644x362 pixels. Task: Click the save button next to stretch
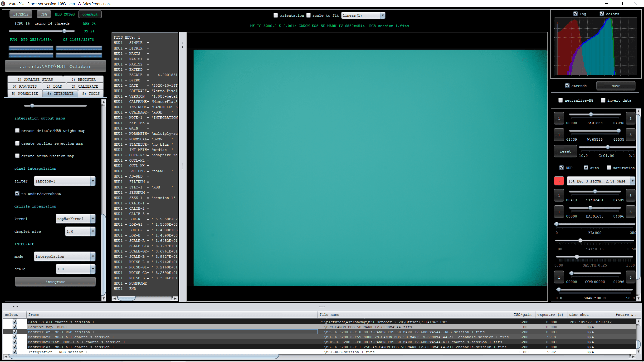(616, 86)
